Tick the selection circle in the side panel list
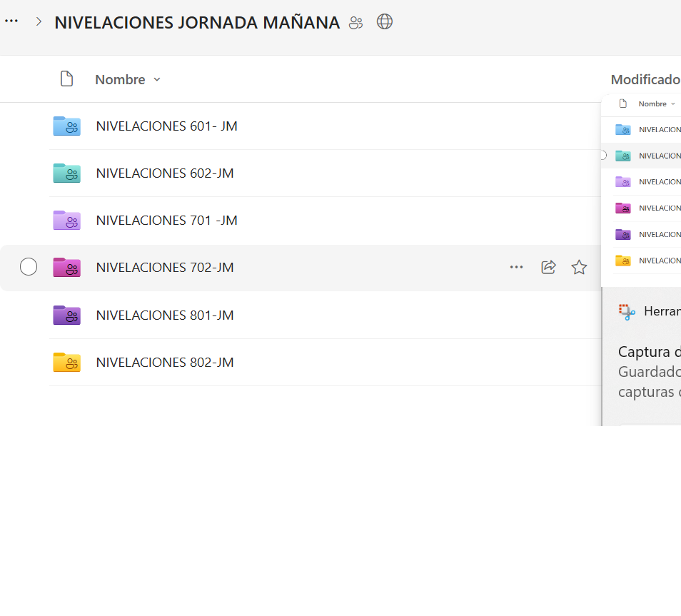 pos(602,155)
